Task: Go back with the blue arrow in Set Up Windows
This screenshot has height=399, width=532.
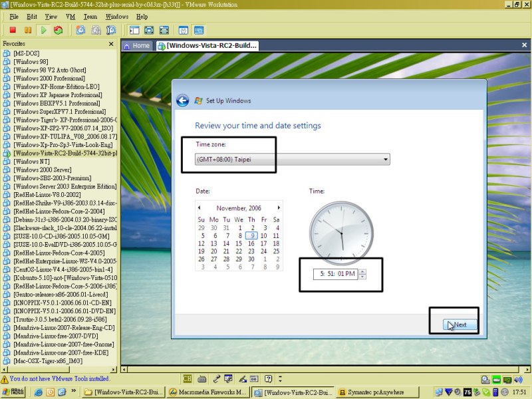Action: tap(182, 100)
